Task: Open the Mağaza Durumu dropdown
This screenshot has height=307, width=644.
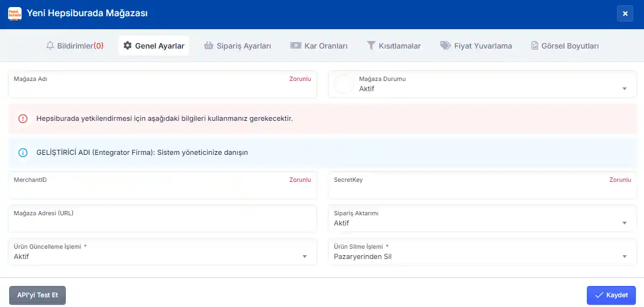Action: point(483,84)
